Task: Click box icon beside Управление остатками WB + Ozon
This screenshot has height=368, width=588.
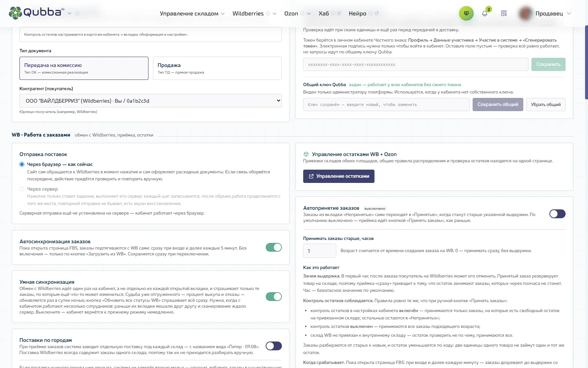Action: (x=306, y=154)
